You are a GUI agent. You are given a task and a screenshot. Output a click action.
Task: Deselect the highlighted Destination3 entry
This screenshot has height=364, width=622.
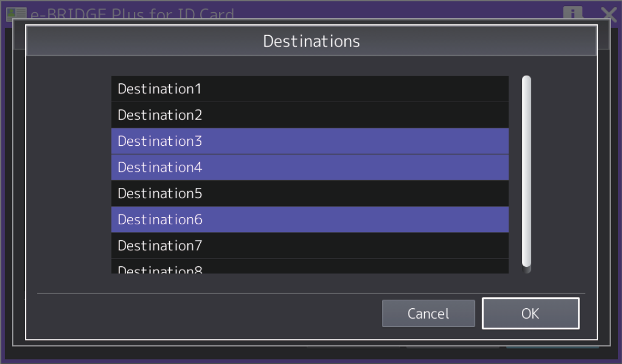point(310,141)
